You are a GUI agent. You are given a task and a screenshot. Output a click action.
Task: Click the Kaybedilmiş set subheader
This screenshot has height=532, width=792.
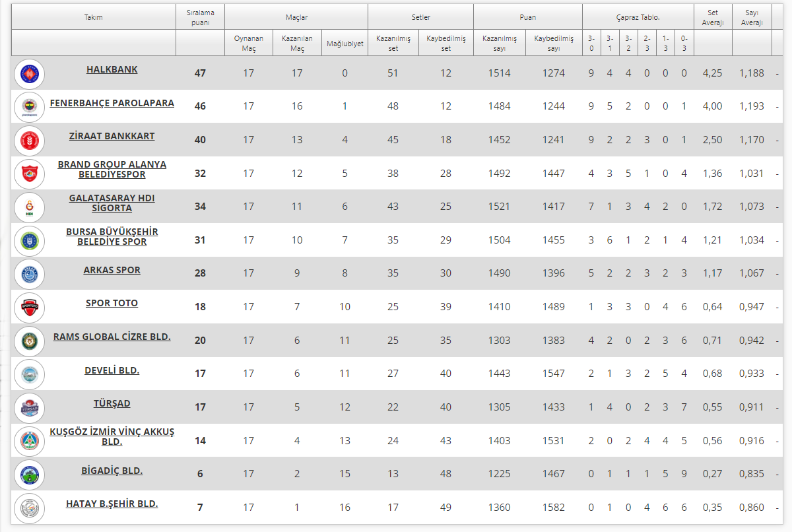446,43
